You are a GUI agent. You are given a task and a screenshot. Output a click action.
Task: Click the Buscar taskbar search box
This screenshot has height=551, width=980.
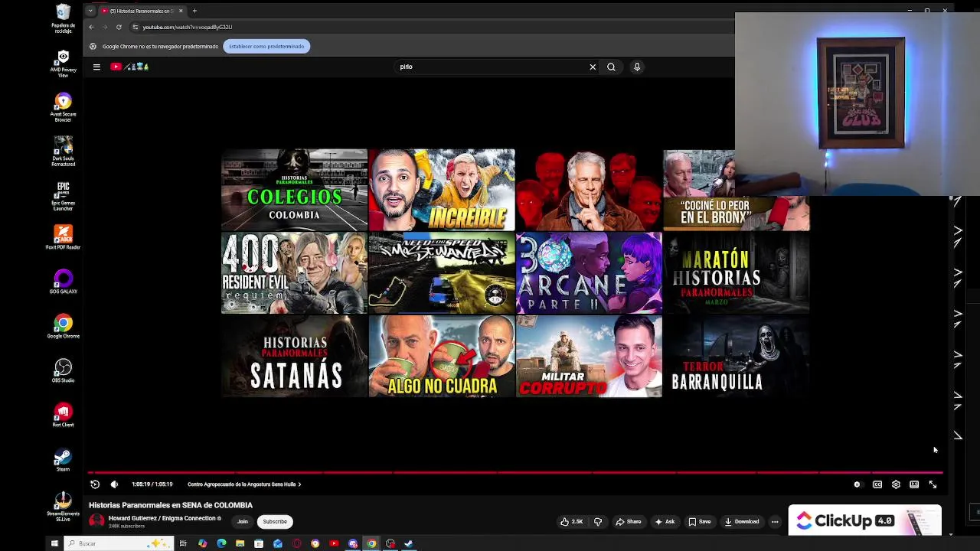[119, 543]
